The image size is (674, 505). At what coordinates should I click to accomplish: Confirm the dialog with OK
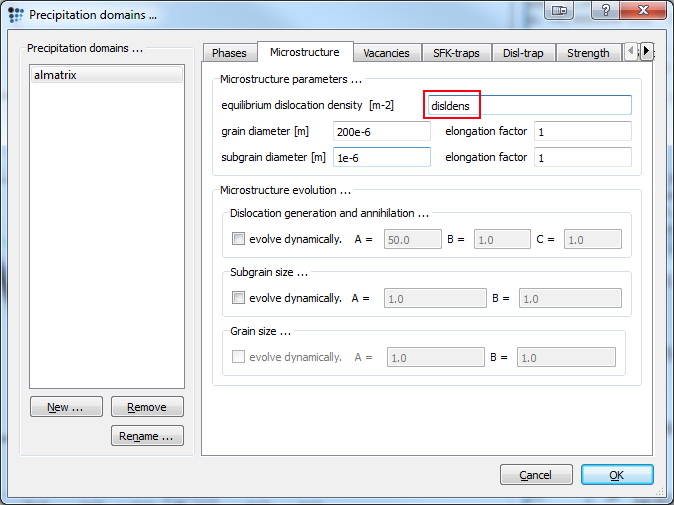(x=616, y=475)
